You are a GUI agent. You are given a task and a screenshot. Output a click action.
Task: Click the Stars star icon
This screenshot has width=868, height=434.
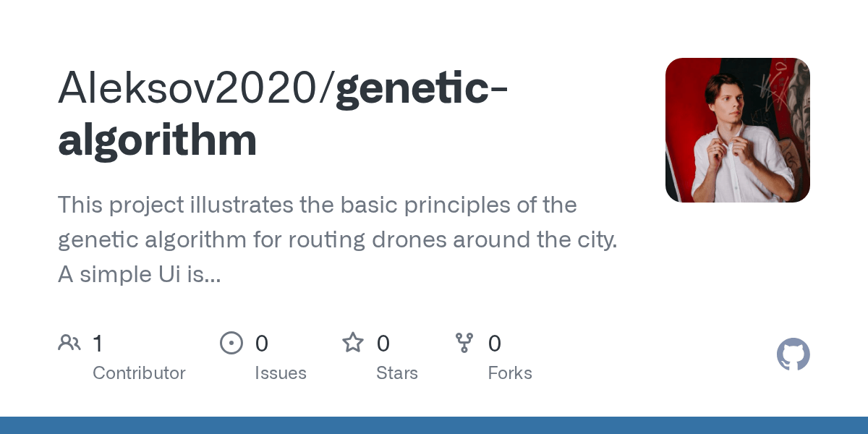[x=352, y=343]
